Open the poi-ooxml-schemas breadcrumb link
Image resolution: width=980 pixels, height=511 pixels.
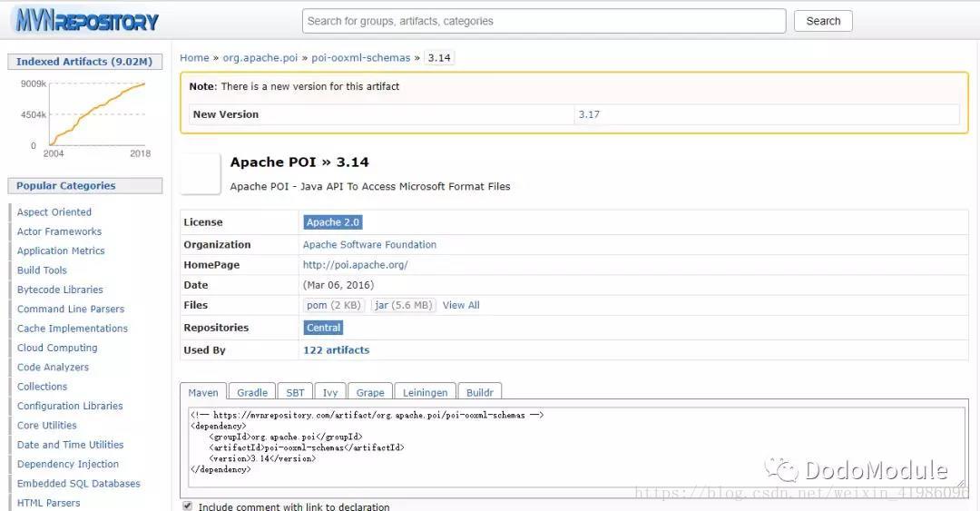click(360, 57)
